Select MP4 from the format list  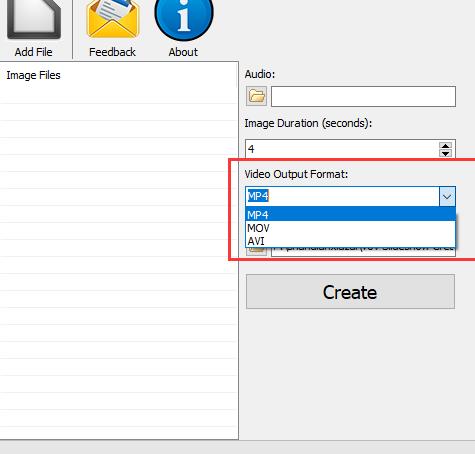[x=350, y=215]
